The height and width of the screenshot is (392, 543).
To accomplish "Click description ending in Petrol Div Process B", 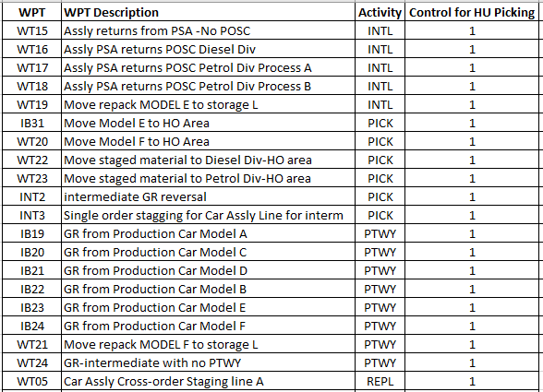I will pos(208,86).
